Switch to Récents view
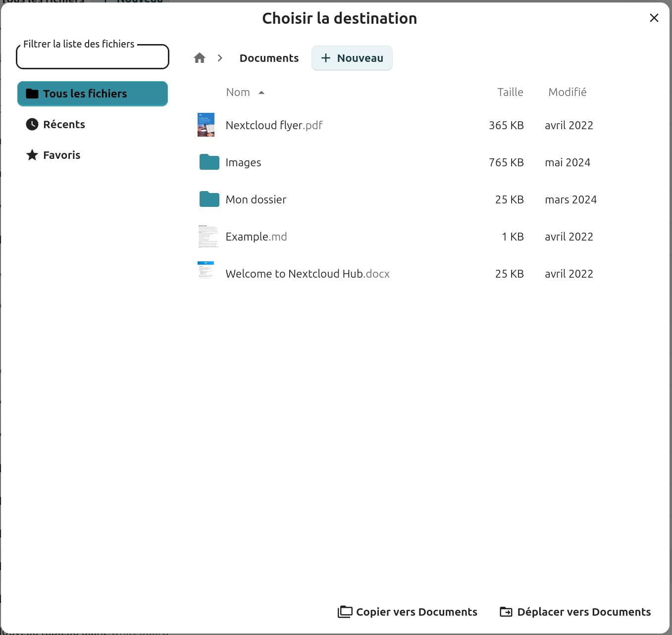 coord(93,124)
